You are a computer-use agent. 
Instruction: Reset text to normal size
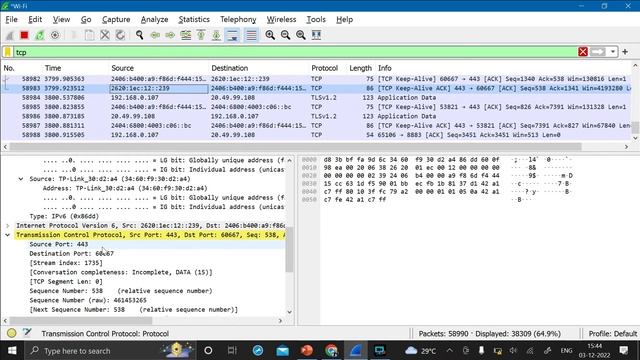point(301,36)
